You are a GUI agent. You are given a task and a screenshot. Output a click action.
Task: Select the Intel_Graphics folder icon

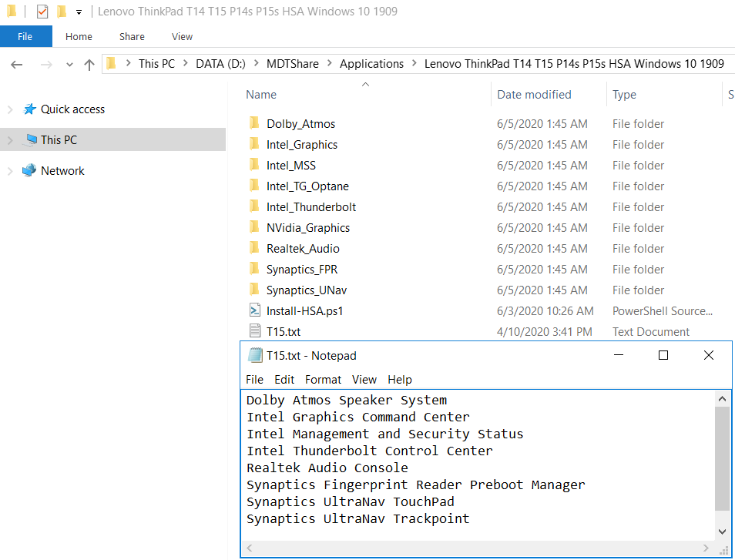tap(254, 144)
